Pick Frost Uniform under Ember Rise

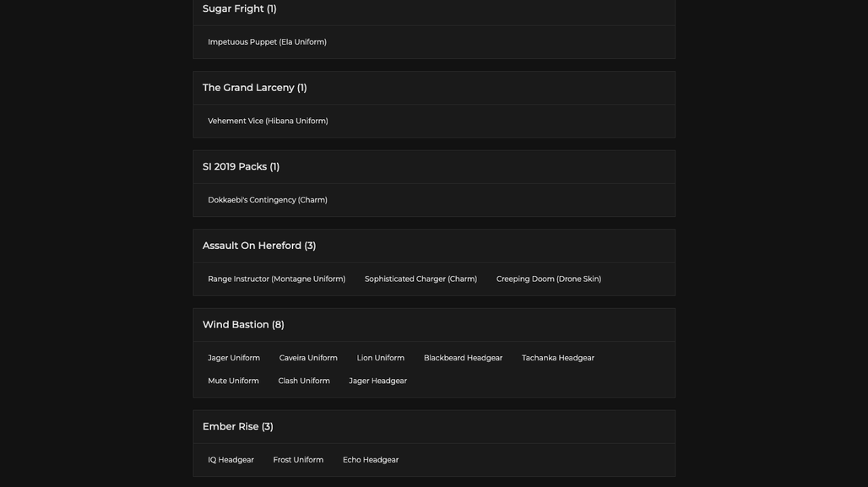(x=298, y=460)
